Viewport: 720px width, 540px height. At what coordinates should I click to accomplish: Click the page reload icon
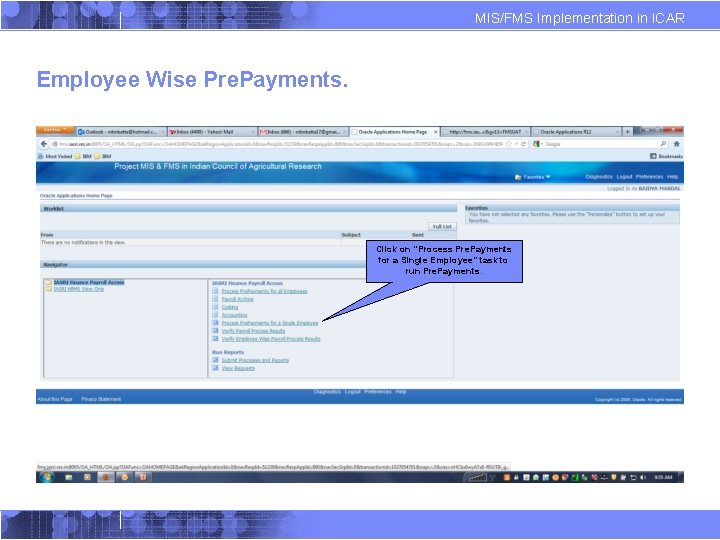pos(523,144)
